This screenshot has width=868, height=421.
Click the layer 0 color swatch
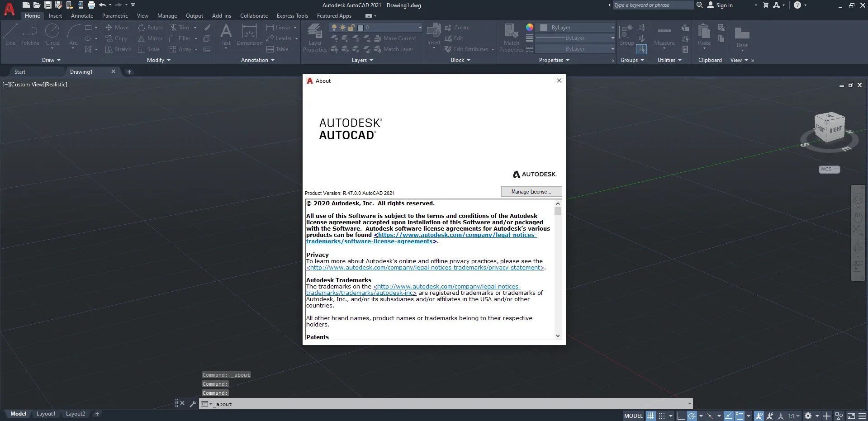click(x=360, y=28)
